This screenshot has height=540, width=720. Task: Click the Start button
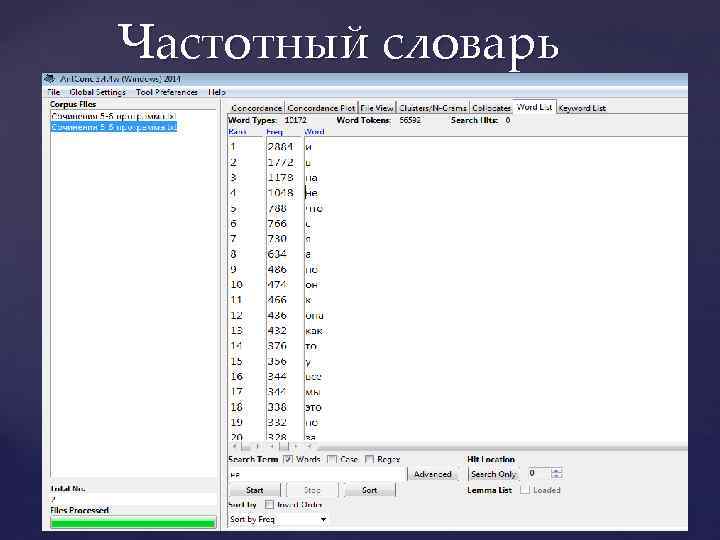coord(254,490)
